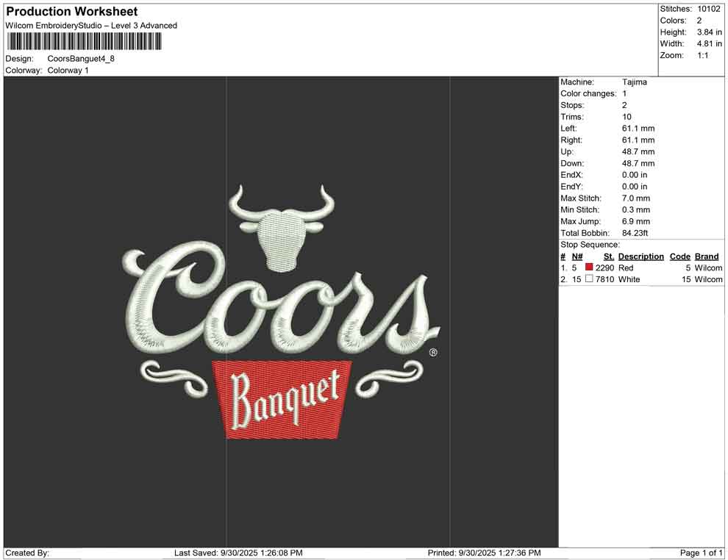The image size is (728, 560).
Task: Click the thread number '7810'
Action: [x=604, y=279]
